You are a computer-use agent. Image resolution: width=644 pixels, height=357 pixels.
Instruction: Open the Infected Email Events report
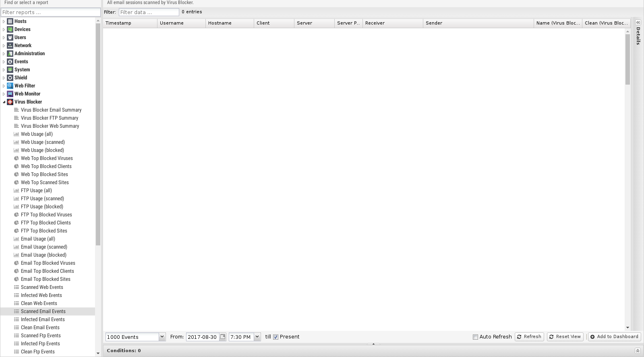[x=43, y=320]
